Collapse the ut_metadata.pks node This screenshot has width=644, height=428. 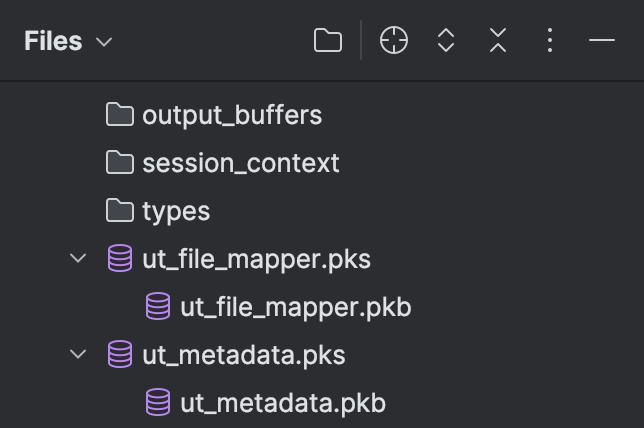click(78, 354)
